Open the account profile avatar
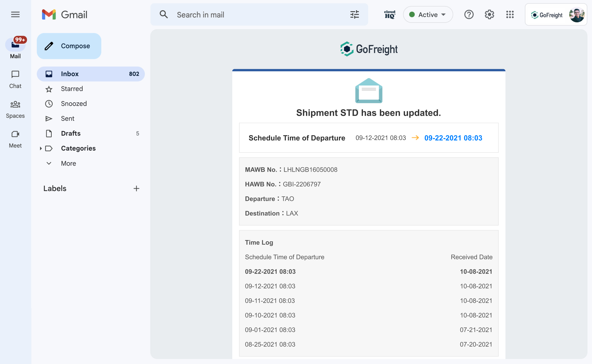 tap(576, 15)
